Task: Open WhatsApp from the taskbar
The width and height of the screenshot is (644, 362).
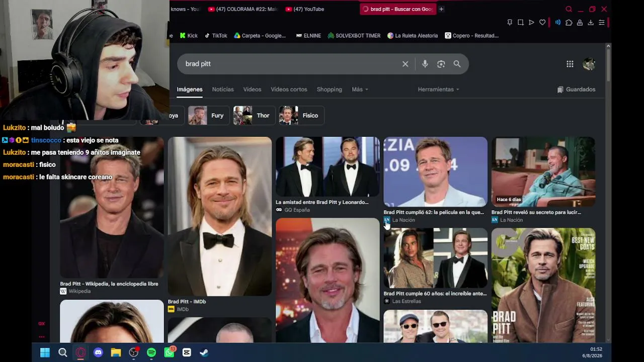Action: [x=169, y=352]
